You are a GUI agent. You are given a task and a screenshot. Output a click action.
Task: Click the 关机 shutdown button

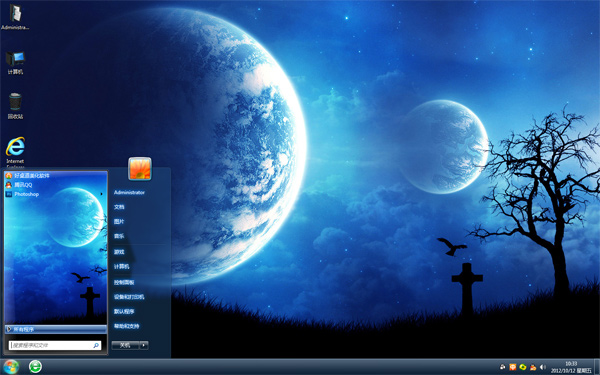(x=126, y=345)
